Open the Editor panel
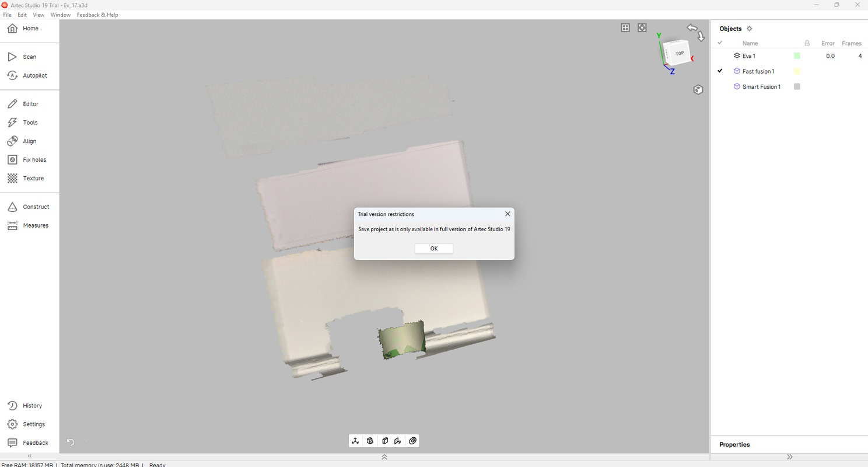Image resolution: width=868 pixels, height=467 pixels. pyautogui.click(x=31, y=103)
